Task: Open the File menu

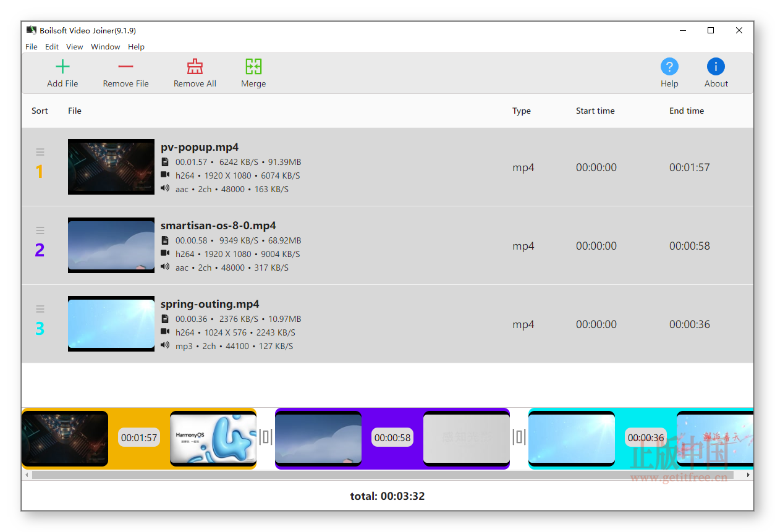Action: (32, 47)
